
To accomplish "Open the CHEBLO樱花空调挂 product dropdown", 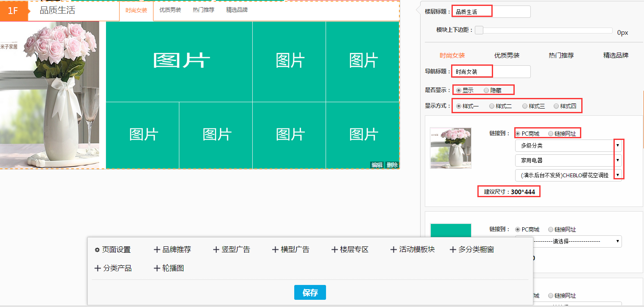I will 569,175.
